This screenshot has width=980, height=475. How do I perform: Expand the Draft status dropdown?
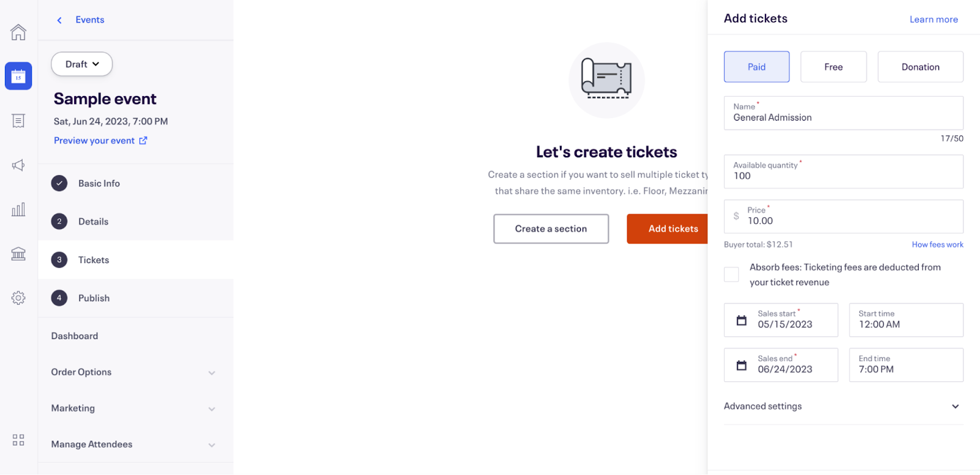point(81,64)
